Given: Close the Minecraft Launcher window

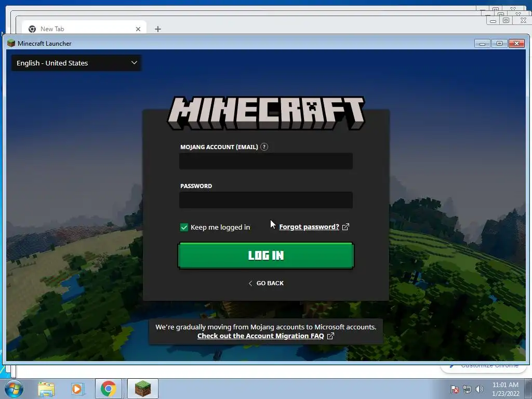Looking at the screenshot, I should 516,44.
